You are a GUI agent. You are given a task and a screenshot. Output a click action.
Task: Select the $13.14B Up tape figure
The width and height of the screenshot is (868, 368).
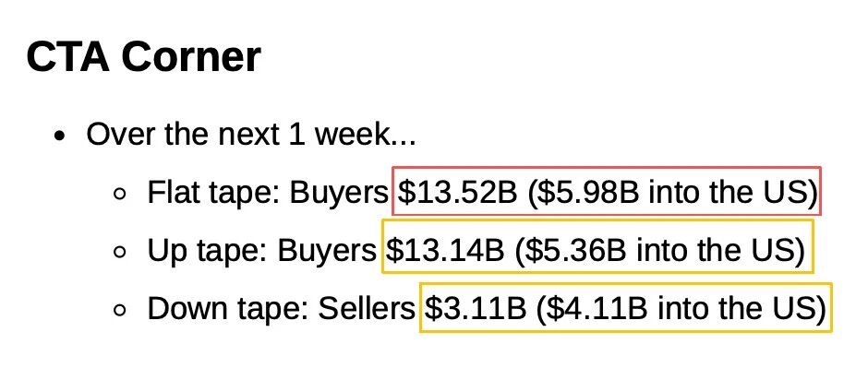445,250
